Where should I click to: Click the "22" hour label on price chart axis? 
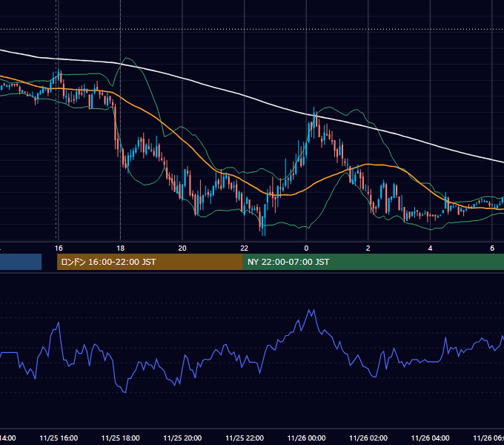245,248
